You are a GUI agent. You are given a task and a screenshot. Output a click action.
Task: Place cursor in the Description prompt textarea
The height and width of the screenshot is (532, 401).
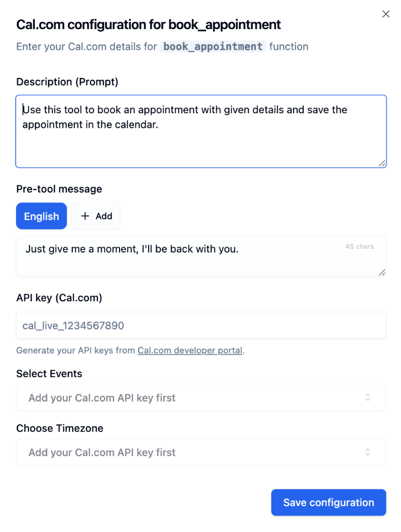tap(200, 130)
